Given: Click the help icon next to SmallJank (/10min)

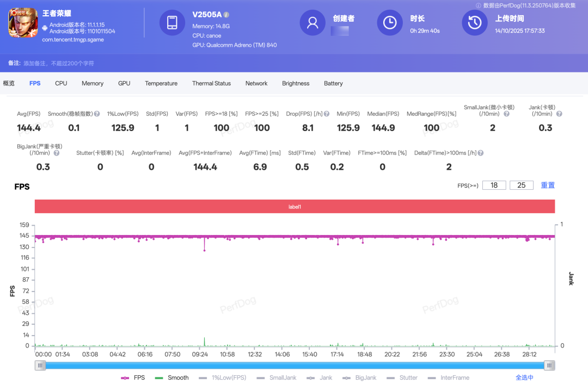Looking at the screenshot, I should click(x=506, y=114).
